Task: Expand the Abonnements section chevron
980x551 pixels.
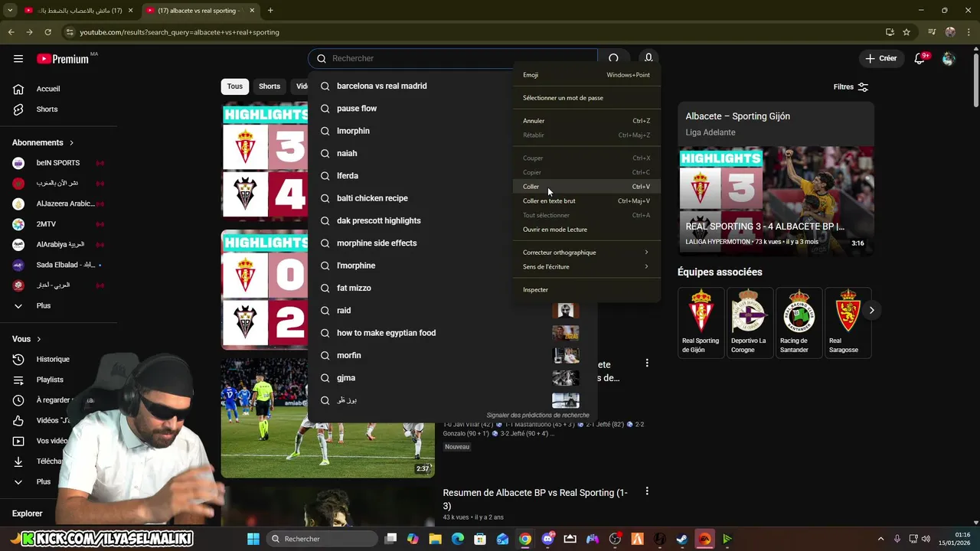Action: tap(72, 142)
